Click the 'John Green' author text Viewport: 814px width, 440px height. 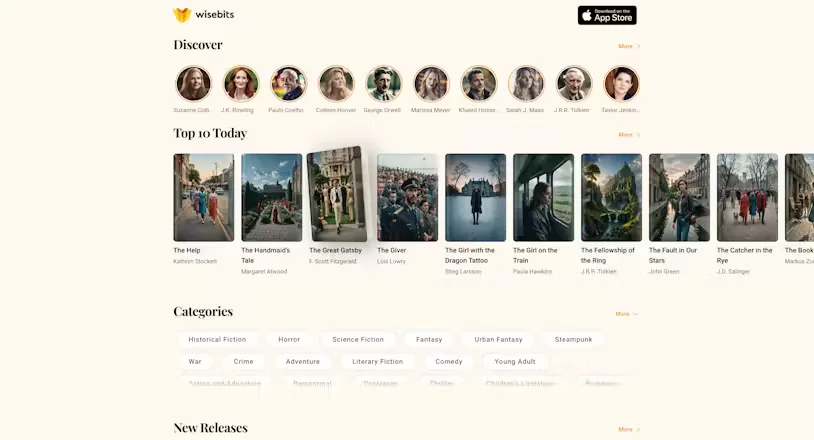click(664, 272)
